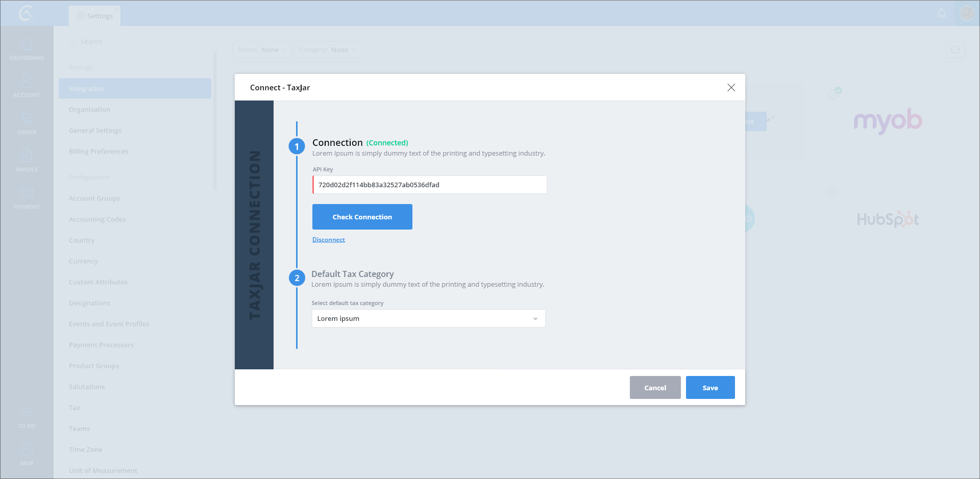The image size is (980, 479).
Task: Click the Dashboard icon in sidebar
Action: click(27, 45)
